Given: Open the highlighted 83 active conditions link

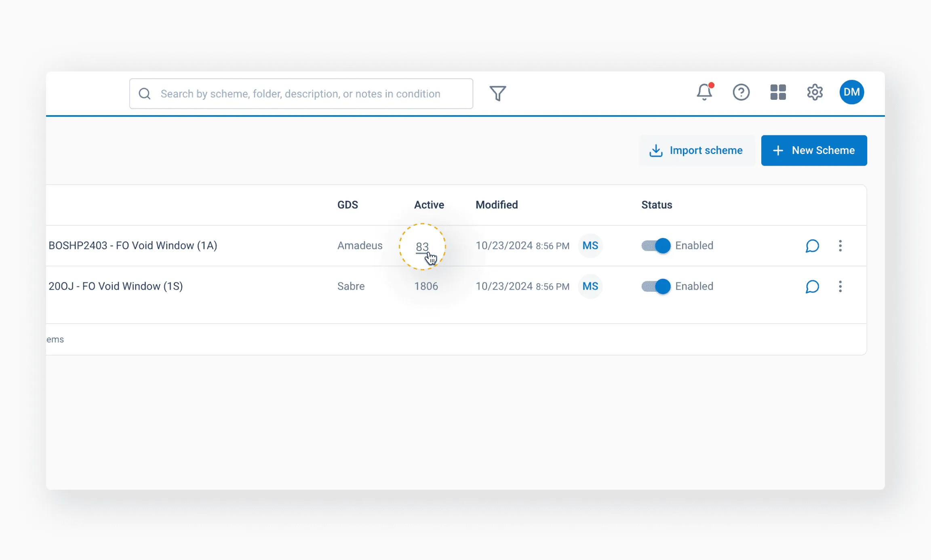Looking at the screenshot, I should click(x=423, y=246).
